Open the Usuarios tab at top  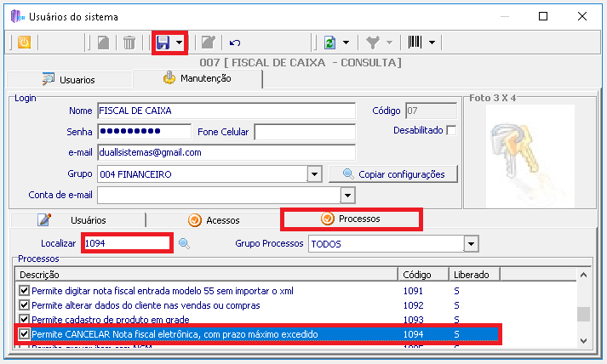point(68,80)
